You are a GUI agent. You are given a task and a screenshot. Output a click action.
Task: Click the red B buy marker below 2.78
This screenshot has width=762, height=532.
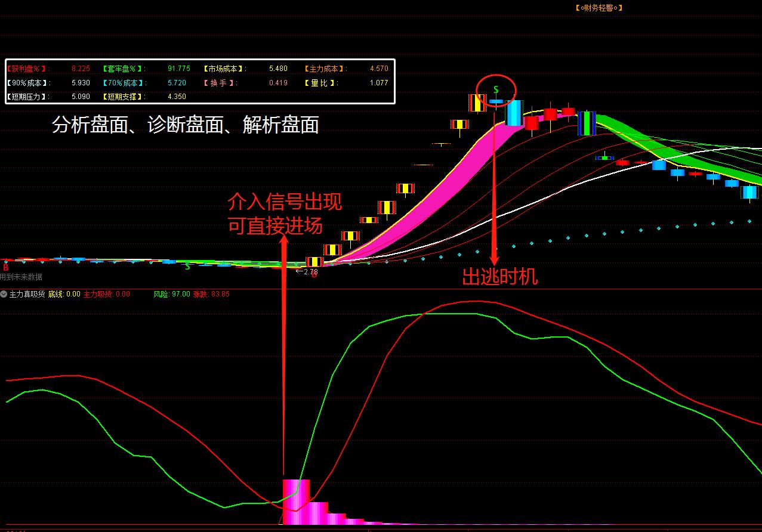pyautogui.click(x=314, y=276)
